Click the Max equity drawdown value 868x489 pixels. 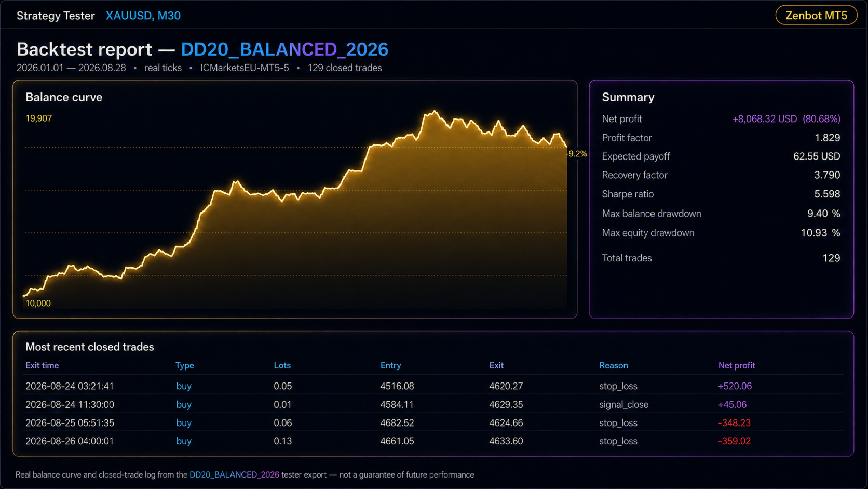pos(820,233)
